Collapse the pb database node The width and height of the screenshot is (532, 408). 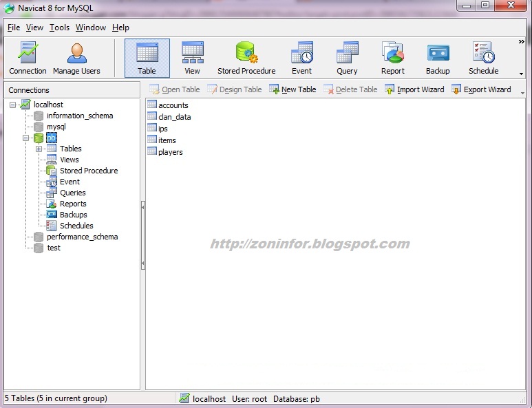(x=25, y=138)
